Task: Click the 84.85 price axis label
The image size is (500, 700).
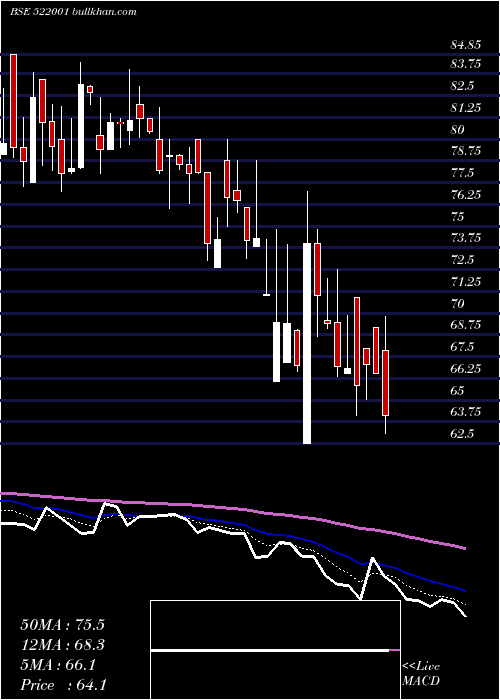Action: pyautogui.click(x=466, y=45)
